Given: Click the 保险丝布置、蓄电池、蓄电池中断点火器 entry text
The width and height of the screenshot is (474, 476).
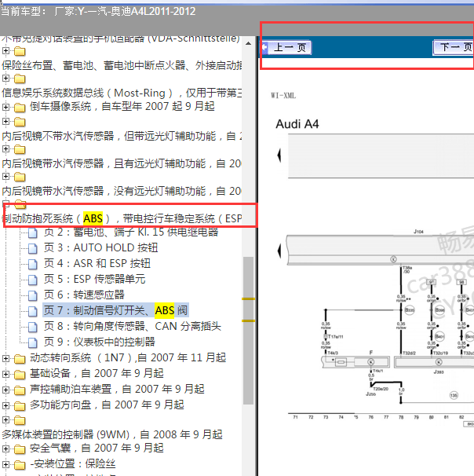Looking at the screenshot, I should [122, 65].
